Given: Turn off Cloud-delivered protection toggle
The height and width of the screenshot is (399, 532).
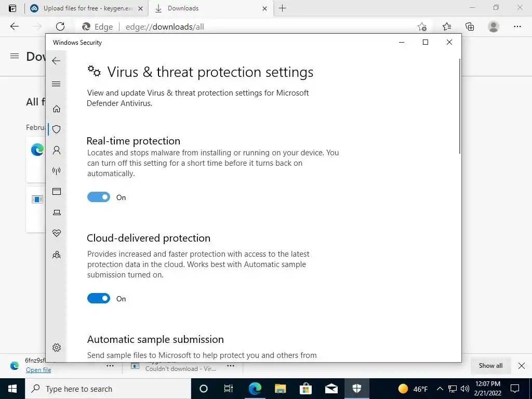Looking at the screenshot, I should pos(98,298).
